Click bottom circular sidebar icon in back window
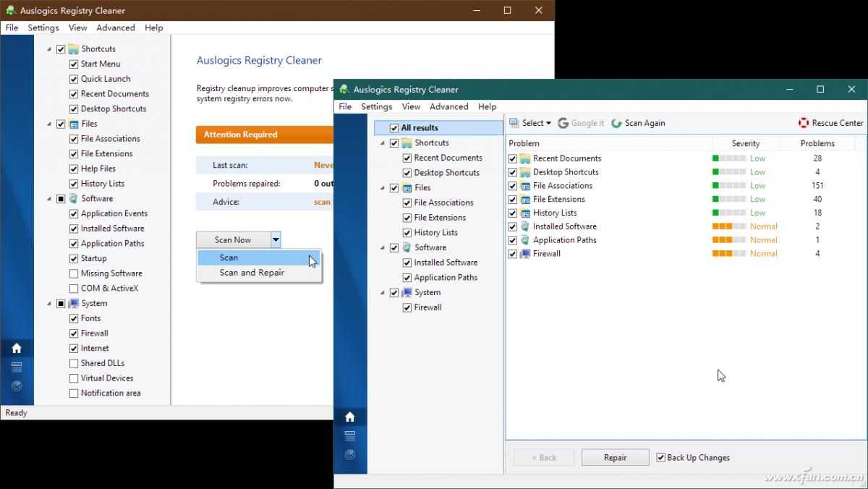The image size is (868, 489). pyautogui.click(x=17, y=386)
